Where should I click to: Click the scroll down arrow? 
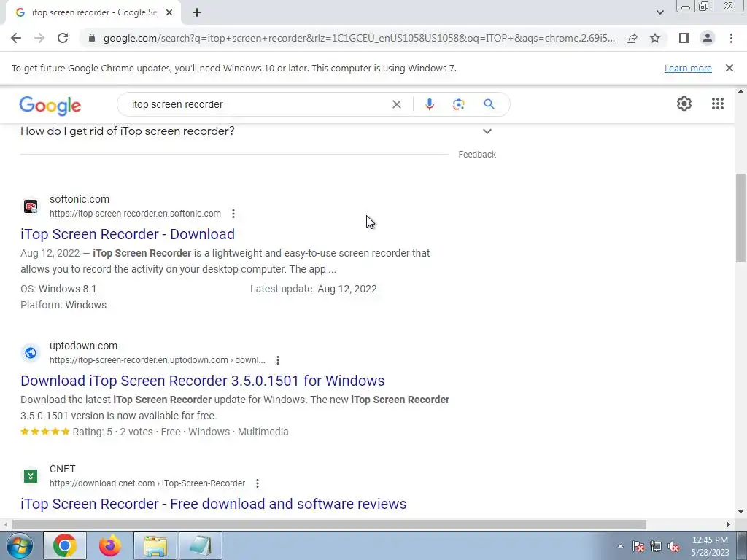pyautogui.click(x=740, y=513)
